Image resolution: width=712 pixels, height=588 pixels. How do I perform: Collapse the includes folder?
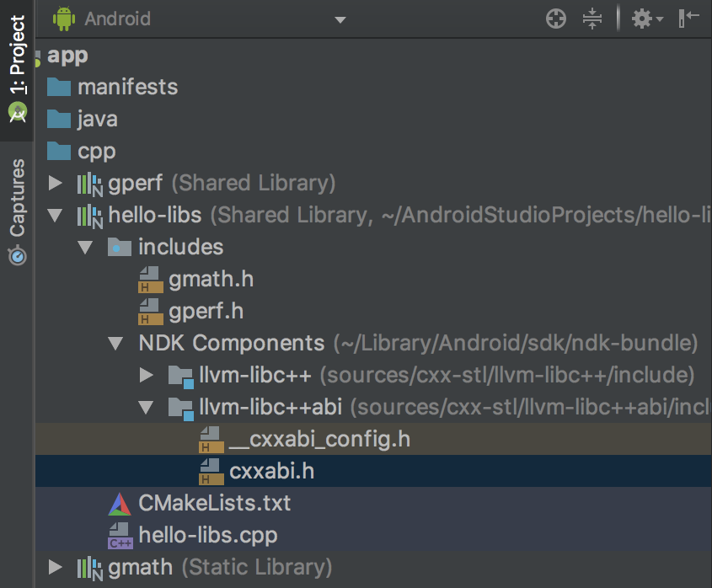tap(85, 248)
